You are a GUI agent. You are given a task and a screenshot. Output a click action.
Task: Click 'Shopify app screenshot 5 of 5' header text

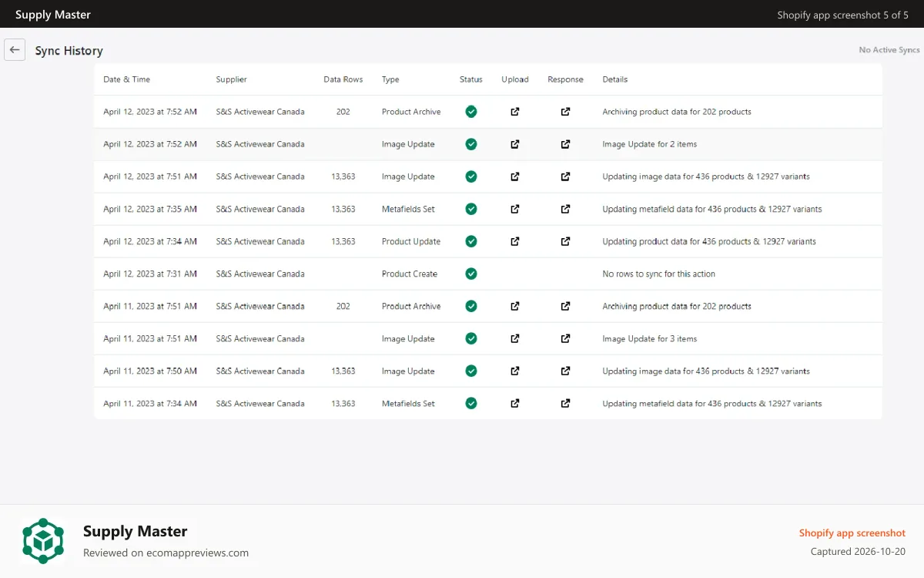[x=843, y=15]
